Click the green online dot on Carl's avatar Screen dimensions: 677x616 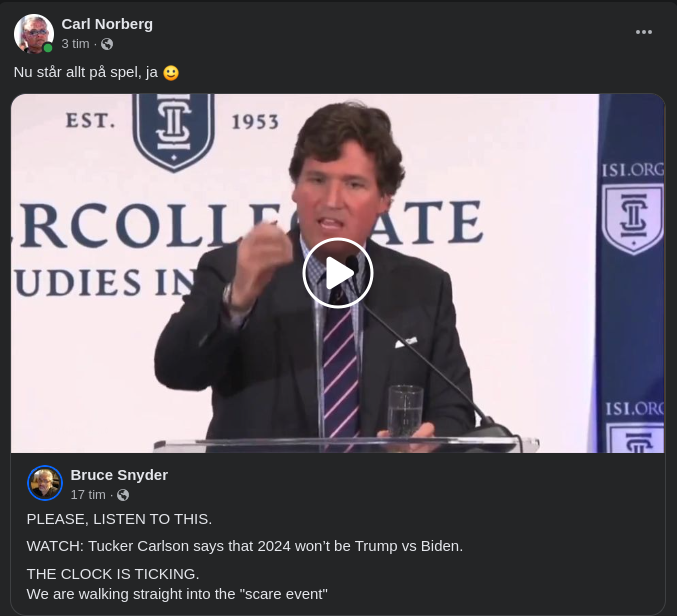click(48, 47)
